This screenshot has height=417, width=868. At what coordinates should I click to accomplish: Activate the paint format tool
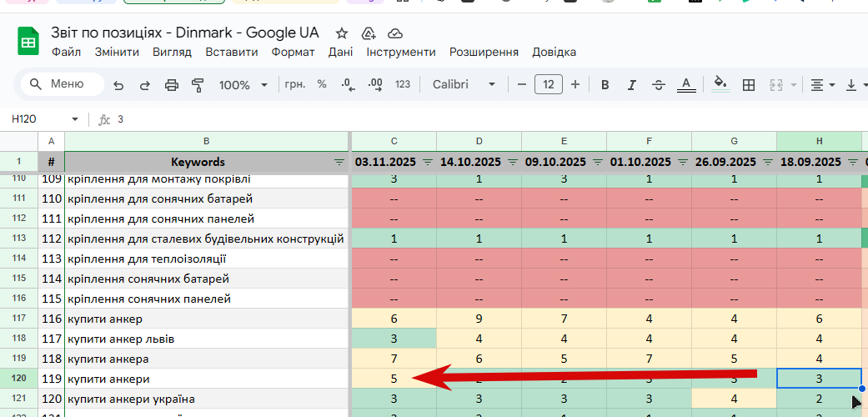[198, 85]
